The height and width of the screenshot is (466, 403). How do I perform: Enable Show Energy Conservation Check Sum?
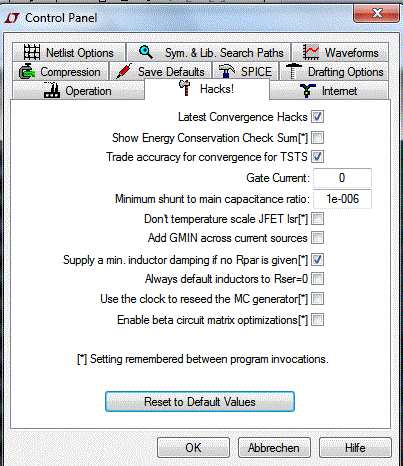pos(317,137)
